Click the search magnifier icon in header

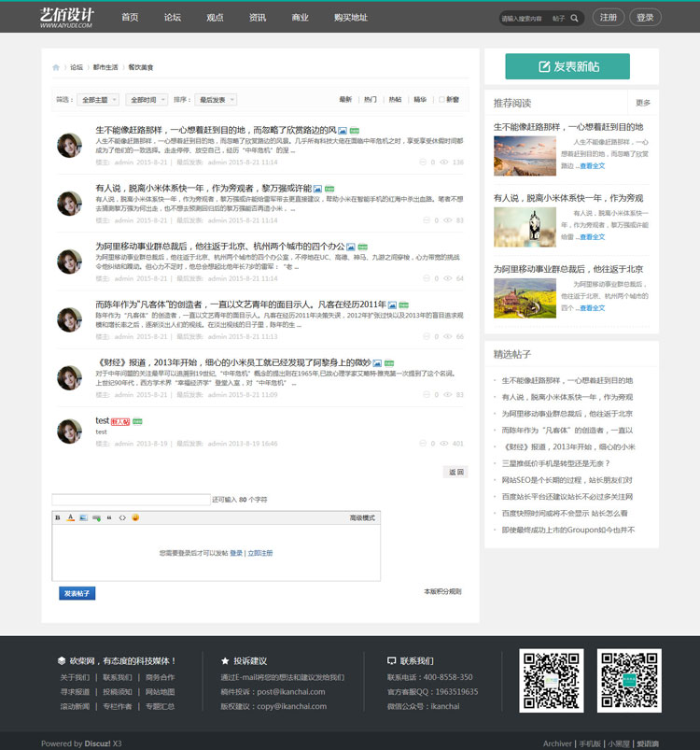click(575, 18)
